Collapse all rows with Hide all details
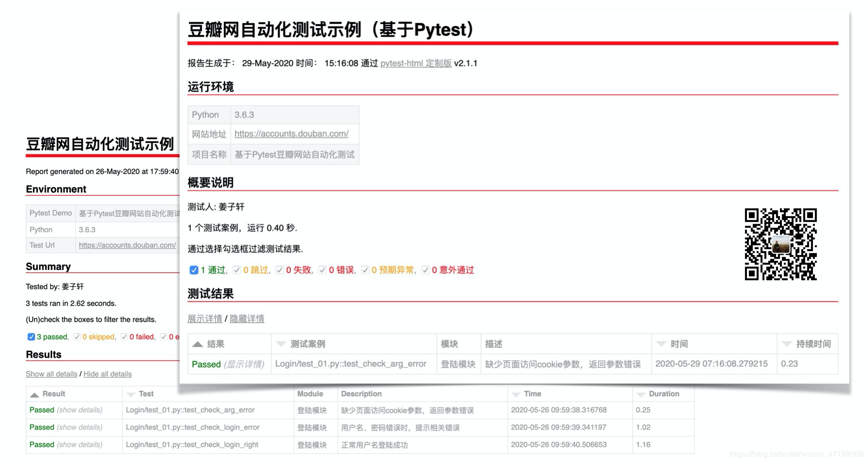 click(107, 374)
